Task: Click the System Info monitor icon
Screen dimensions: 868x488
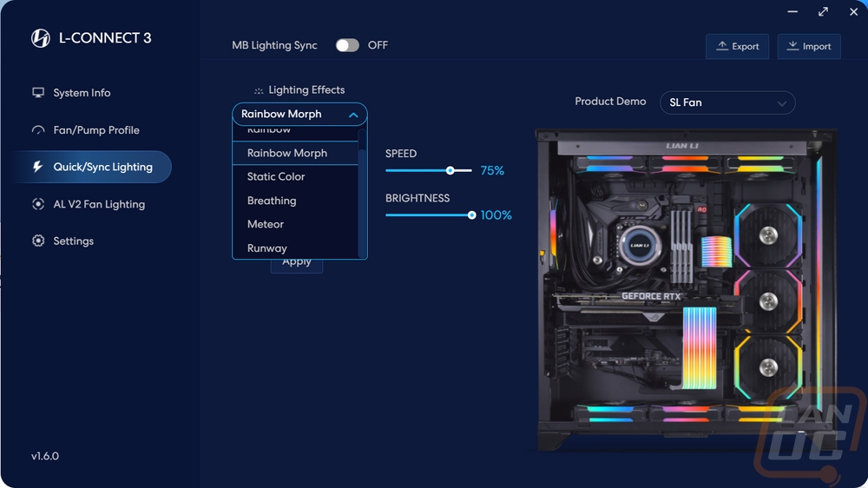Action: pyautogui.click(x=37, y=93)
